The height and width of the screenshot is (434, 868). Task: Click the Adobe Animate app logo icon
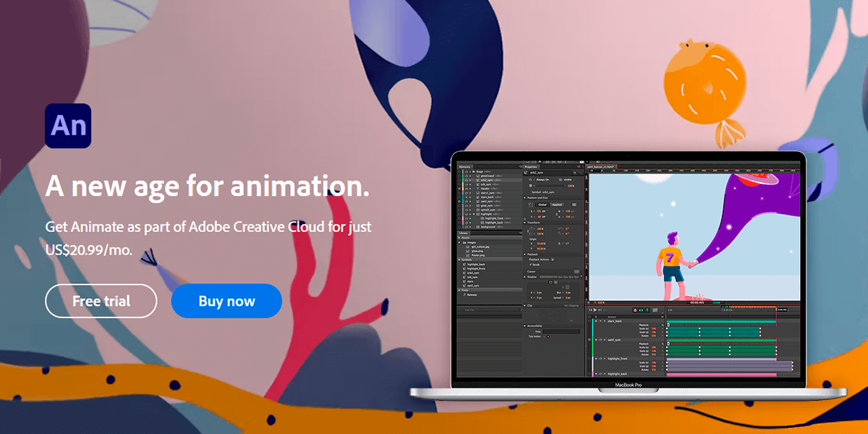(69, 125)
